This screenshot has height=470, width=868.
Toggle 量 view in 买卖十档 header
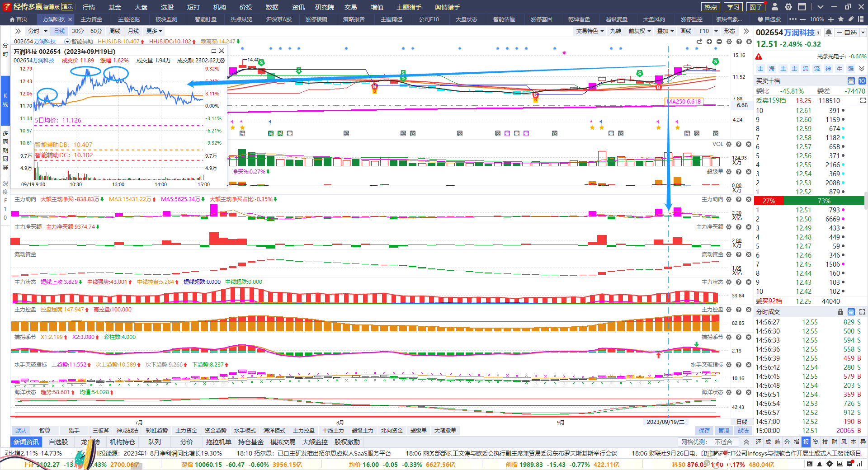point(851,81)
